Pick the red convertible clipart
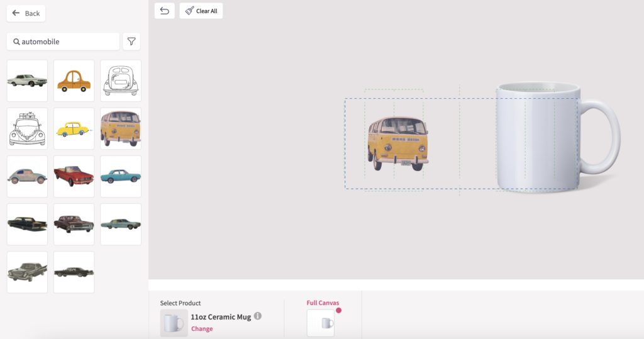 (x=74, y=176)
